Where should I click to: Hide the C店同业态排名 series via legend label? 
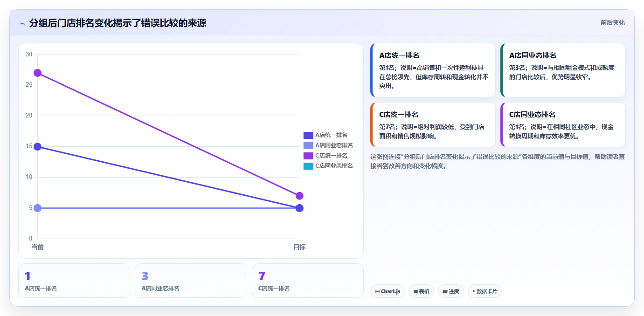[334, 166]
